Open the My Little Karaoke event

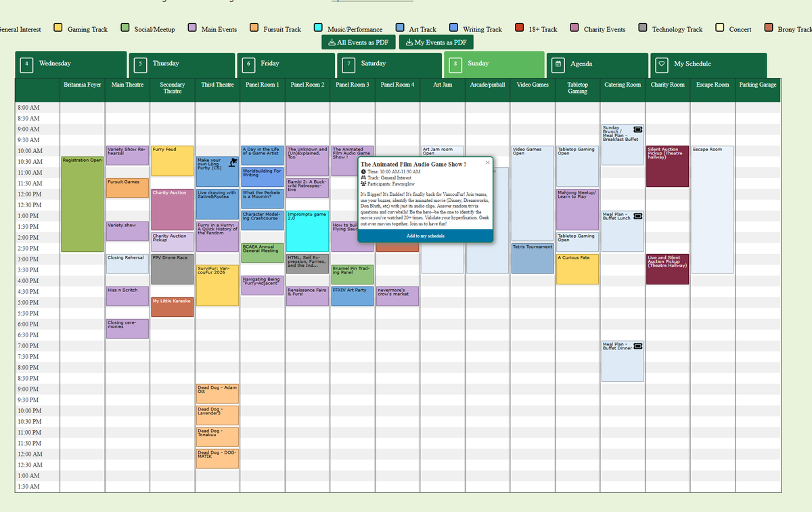point(173,307)
